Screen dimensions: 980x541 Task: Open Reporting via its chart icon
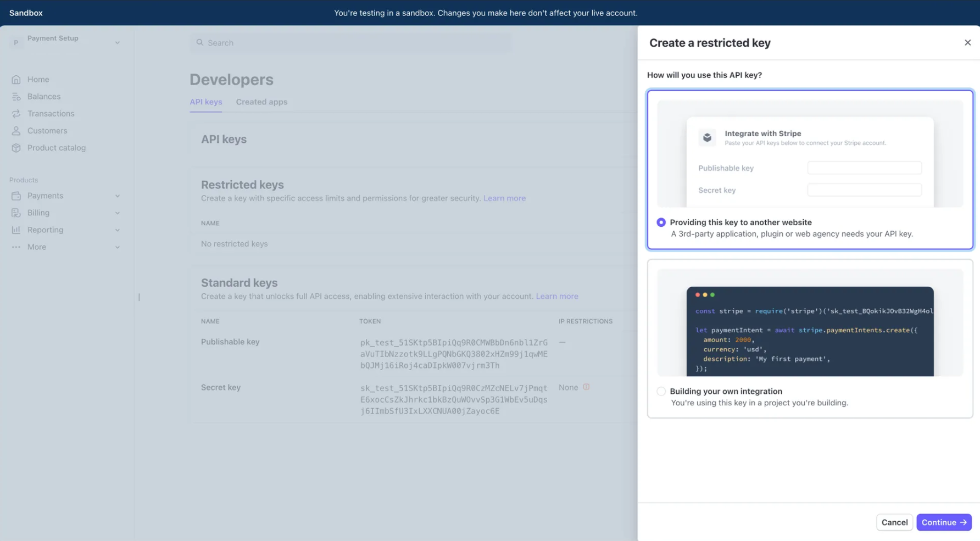tap(17, 230)
